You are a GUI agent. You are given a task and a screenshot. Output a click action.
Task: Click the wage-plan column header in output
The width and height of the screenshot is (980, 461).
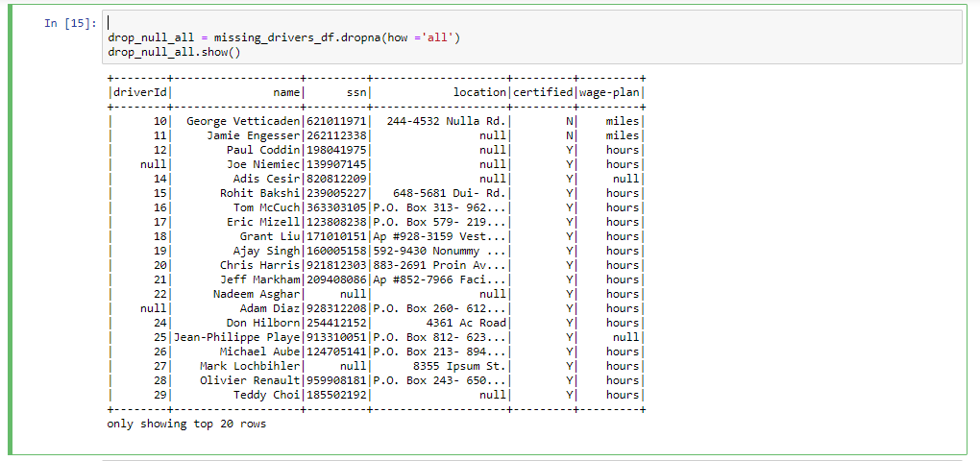coord(609,92)
